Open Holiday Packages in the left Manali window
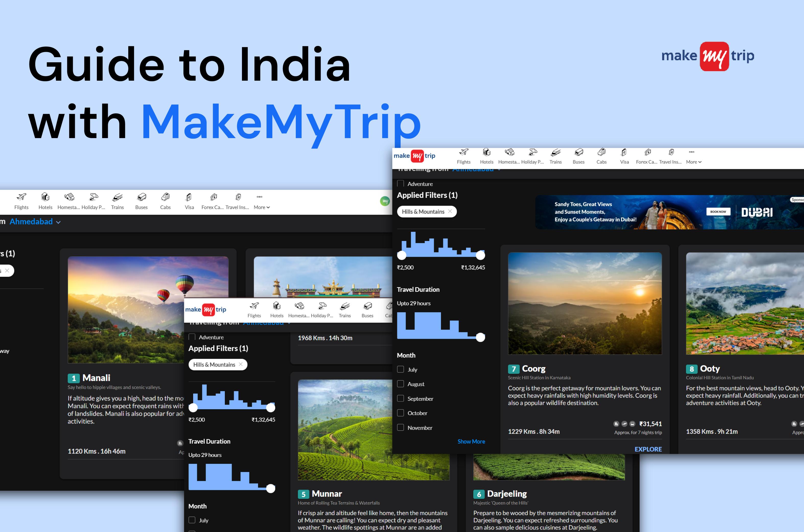This screenshot has height=532, width=804. click(93, 201)
